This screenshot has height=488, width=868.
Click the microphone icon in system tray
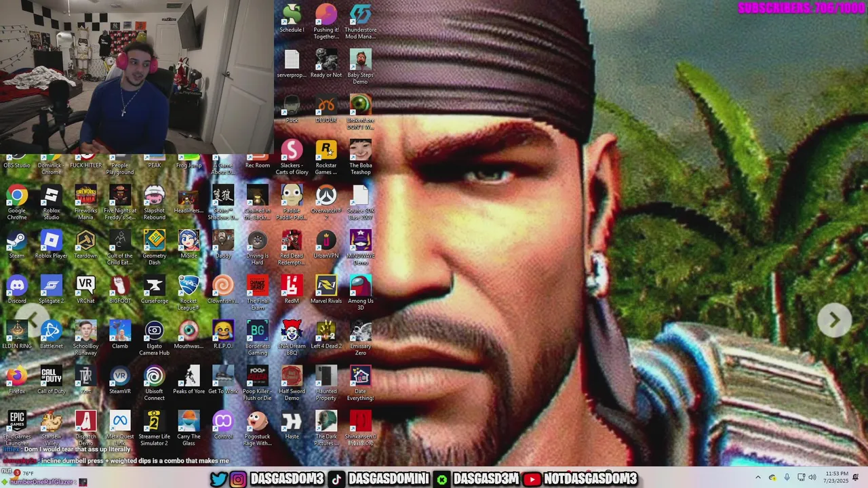[x=787, y=478]
